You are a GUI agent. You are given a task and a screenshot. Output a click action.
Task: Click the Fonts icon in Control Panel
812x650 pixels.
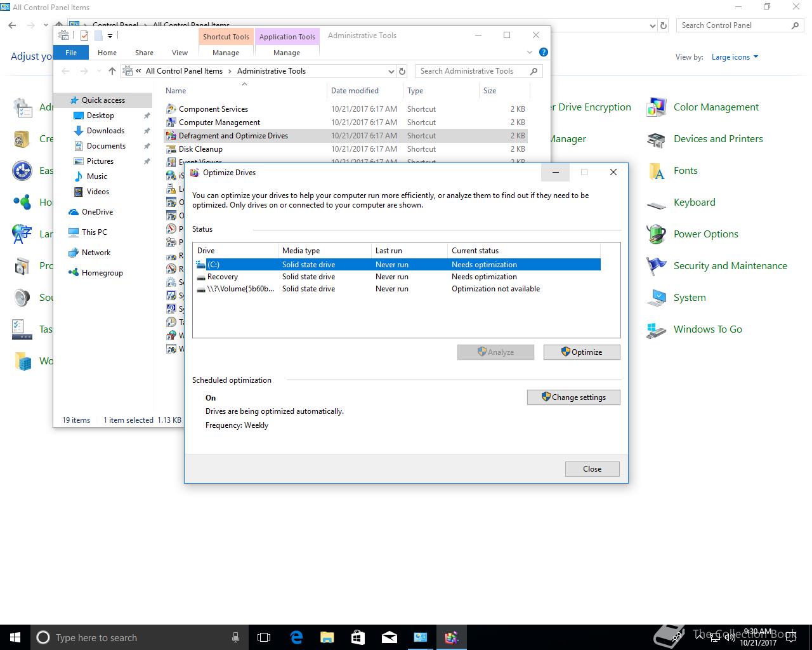pos(656,171)
